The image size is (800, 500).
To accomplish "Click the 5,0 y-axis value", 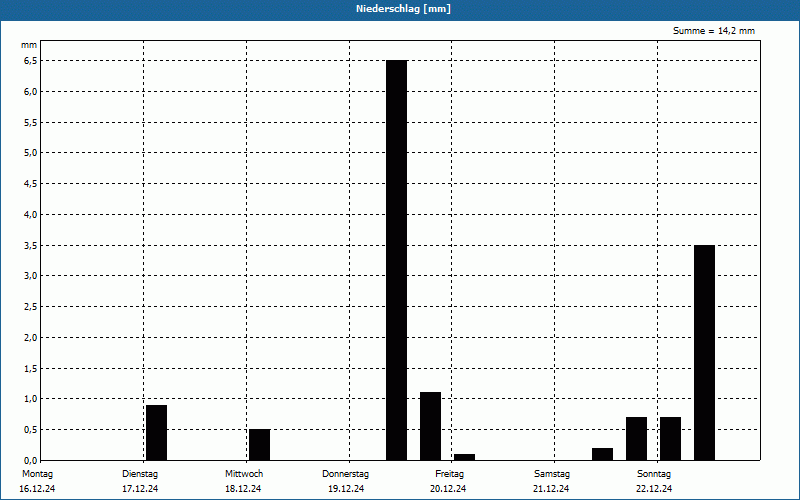I will (31, 153).
